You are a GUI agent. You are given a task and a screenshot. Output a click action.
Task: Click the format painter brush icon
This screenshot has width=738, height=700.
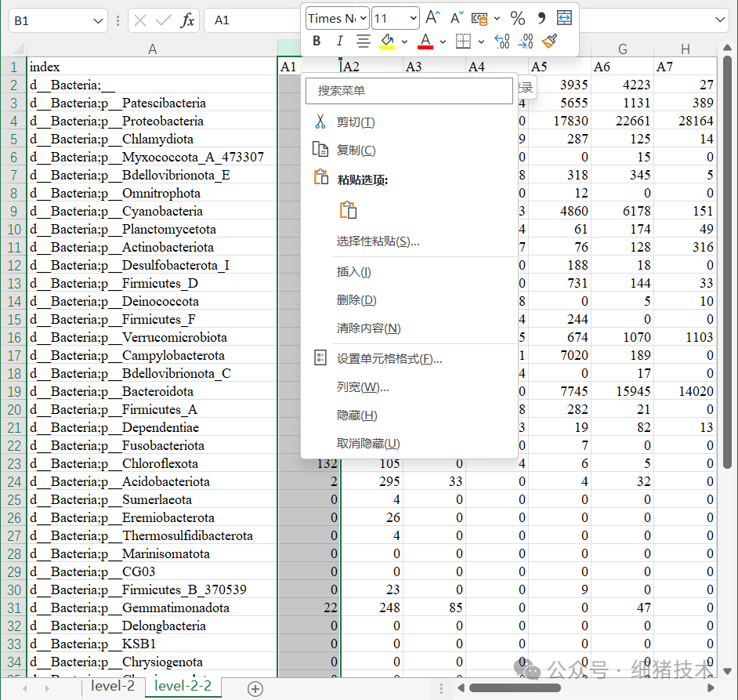(550, 42)
